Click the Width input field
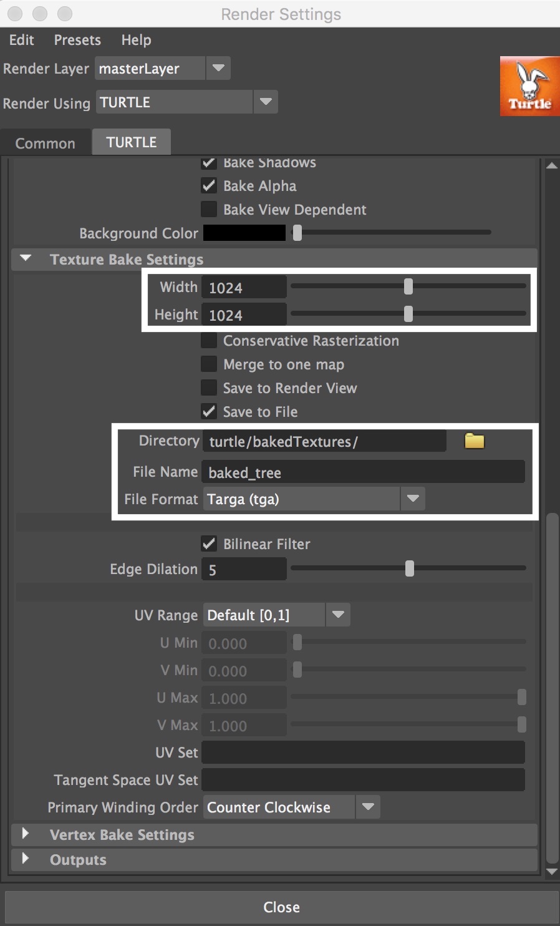Viewport: 560px width, 926px height. click(x=244, y=287)
